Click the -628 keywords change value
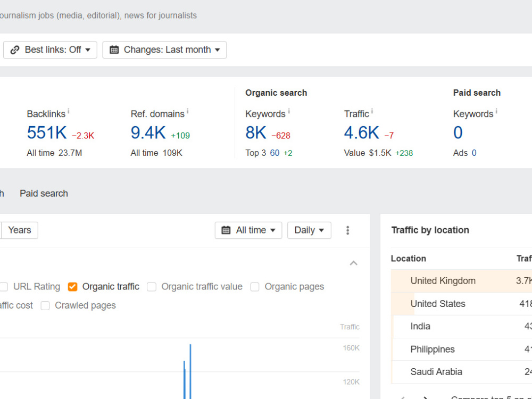 click(x=281, y=136)
